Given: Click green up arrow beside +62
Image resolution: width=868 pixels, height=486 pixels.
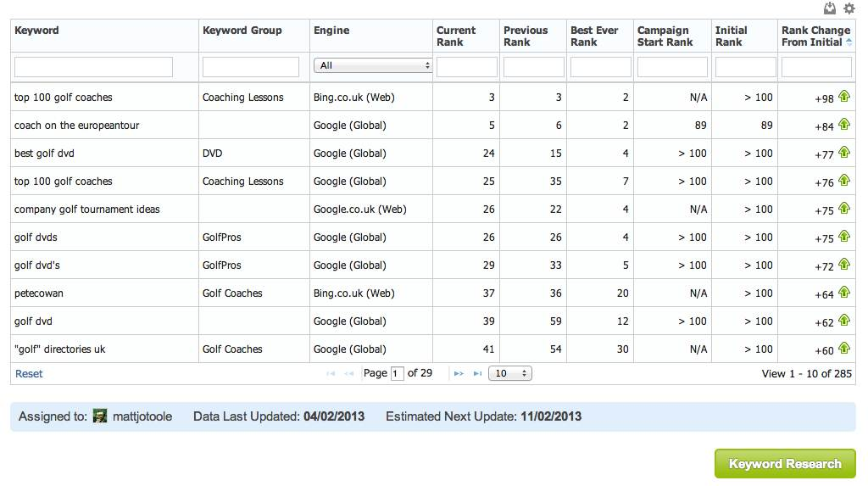Looking at the screenshot, I should pyautogui.click(x=844, y=321).
